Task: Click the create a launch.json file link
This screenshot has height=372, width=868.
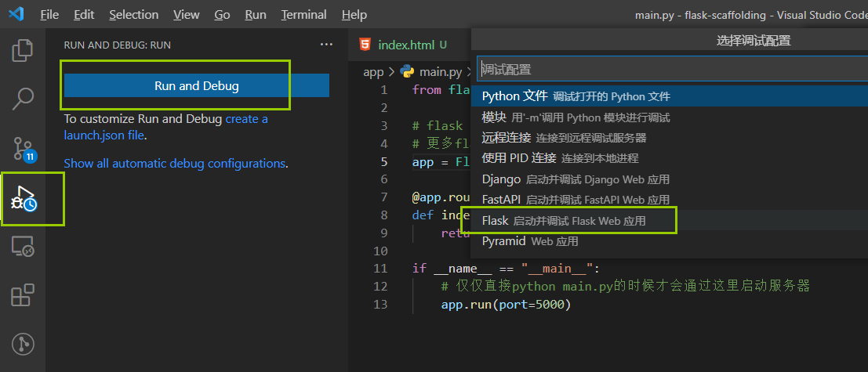Action: 166,127
